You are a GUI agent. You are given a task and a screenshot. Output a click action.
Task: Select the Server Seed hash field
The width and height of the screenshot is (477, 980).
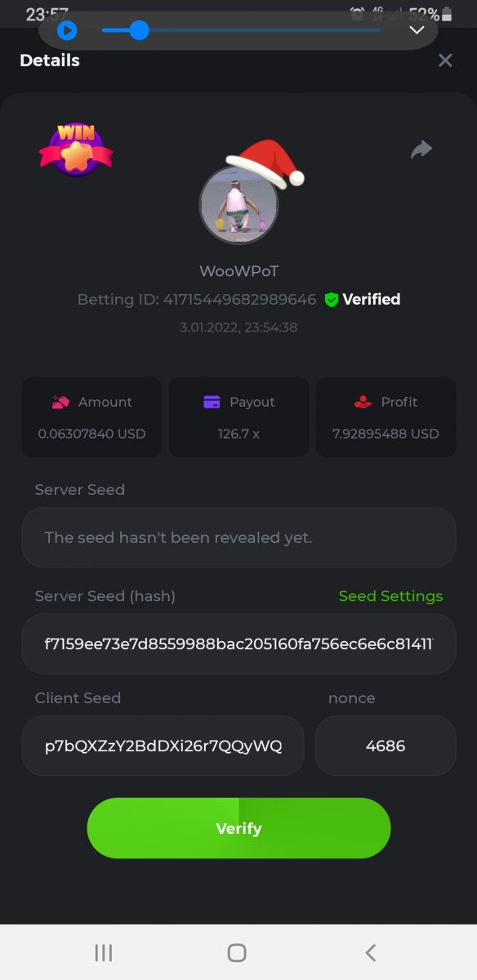point(238,644)
